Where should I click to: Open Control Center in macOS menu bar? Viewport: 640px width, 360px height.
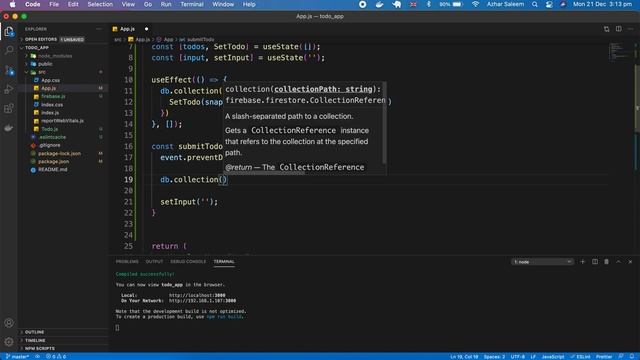(549, 4)
